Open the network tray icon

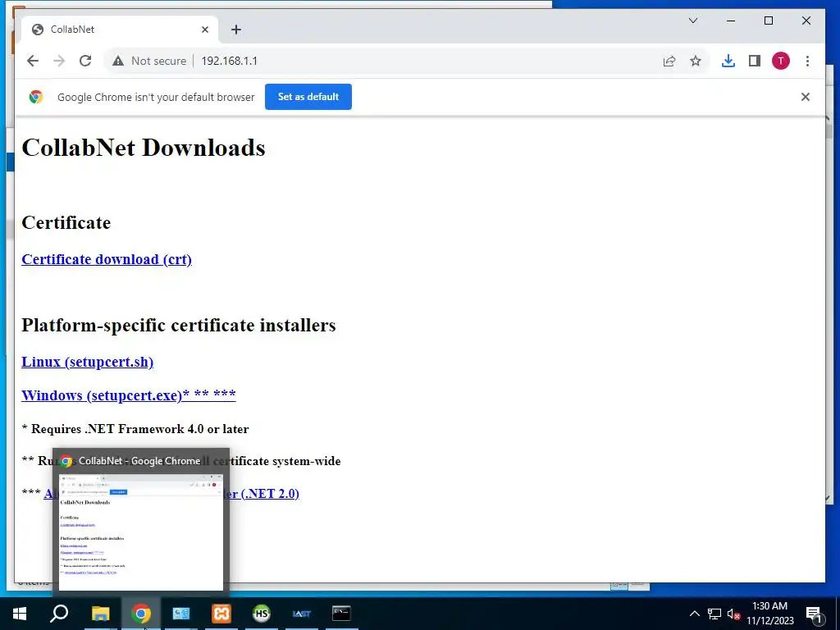tap(714, 614)
